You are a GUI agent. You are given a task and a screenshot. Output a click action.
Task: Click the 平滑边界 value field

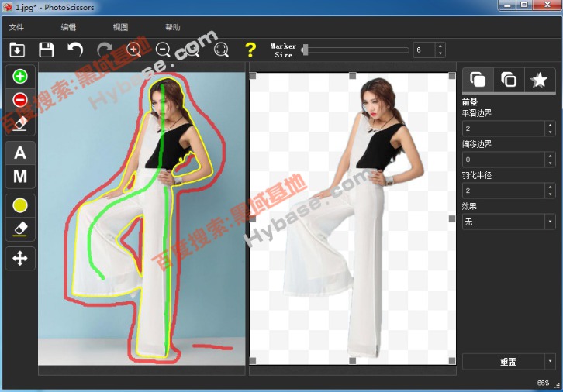click(503, 129)
